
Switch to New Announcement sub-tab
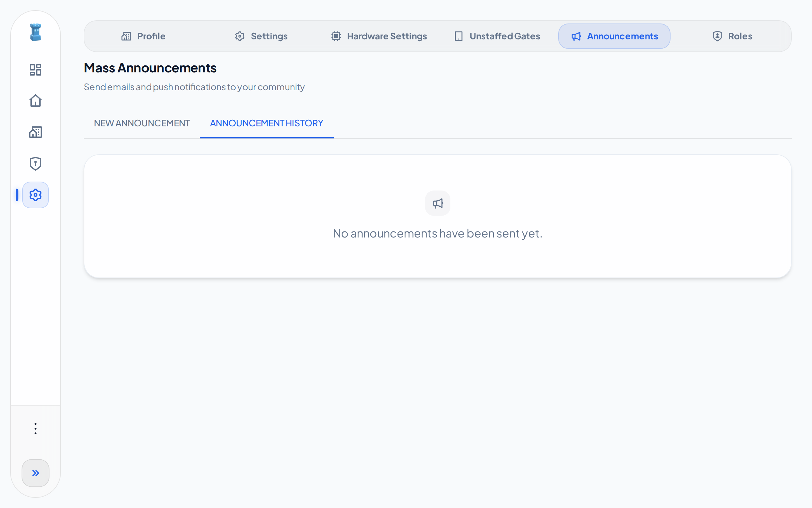(x=141, y=123)
